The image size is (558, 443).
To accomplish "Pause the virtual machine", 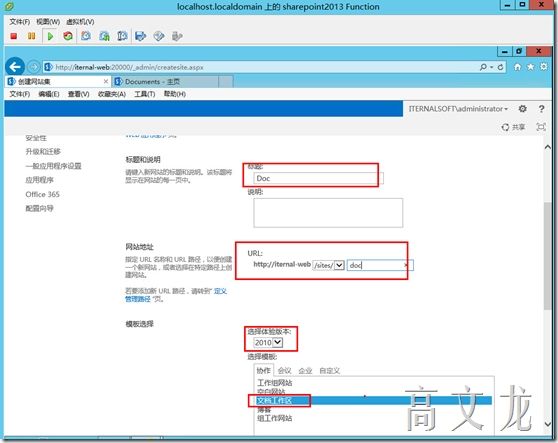I will coord(31,36).
